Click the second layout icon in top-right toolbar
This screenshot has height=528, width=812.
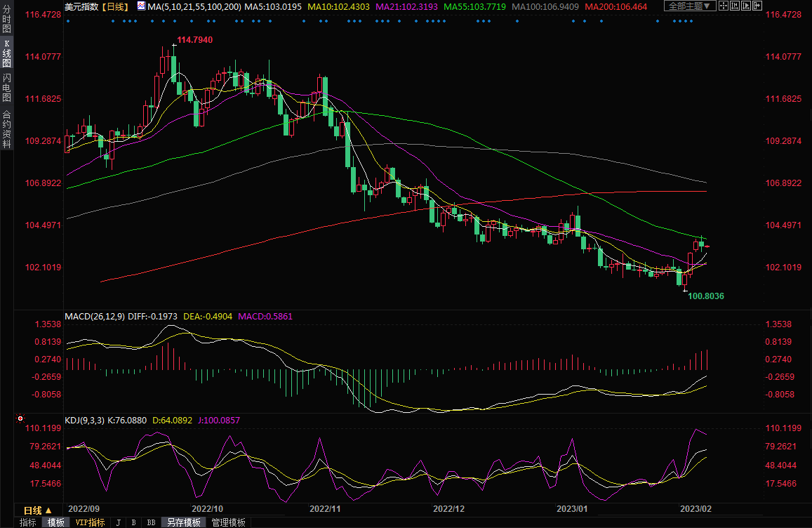pyautogui.click(x=734, y=6)
